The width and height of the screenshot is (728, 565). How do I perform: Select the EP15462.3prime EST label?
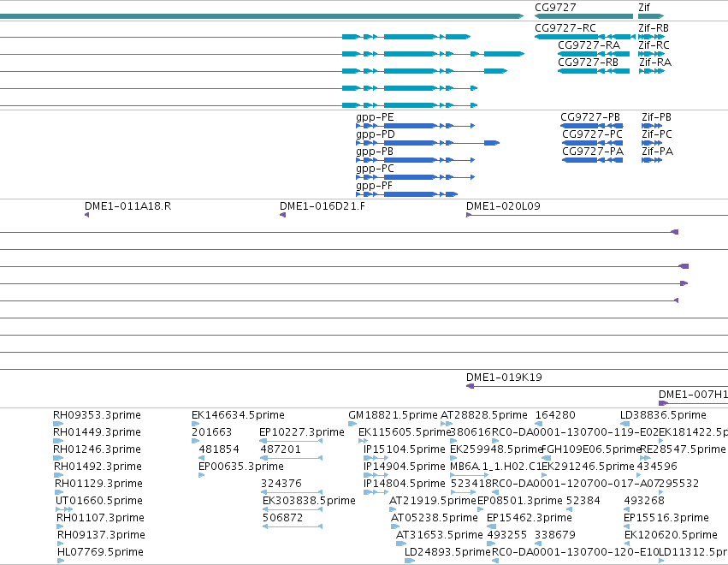(x=530, y=518)
